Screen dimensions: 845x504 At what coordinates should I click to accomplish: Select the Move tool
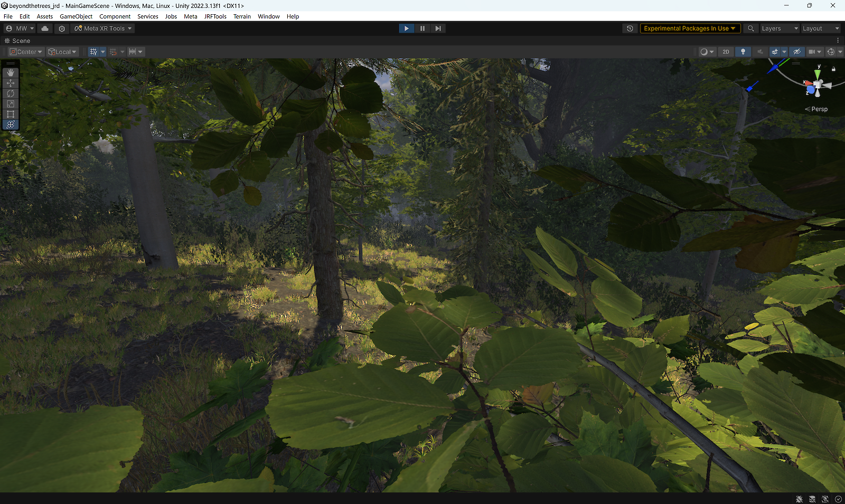pos(11,83)
